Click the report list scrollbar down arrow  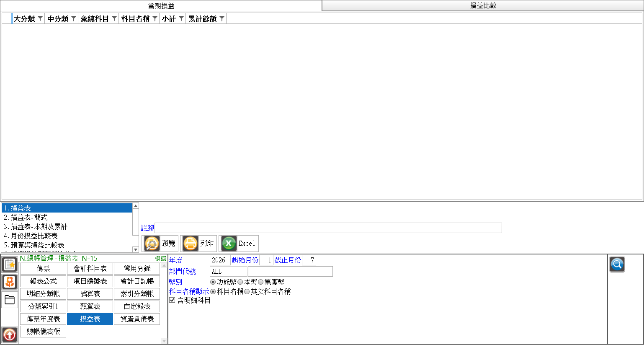coord(135,249)
